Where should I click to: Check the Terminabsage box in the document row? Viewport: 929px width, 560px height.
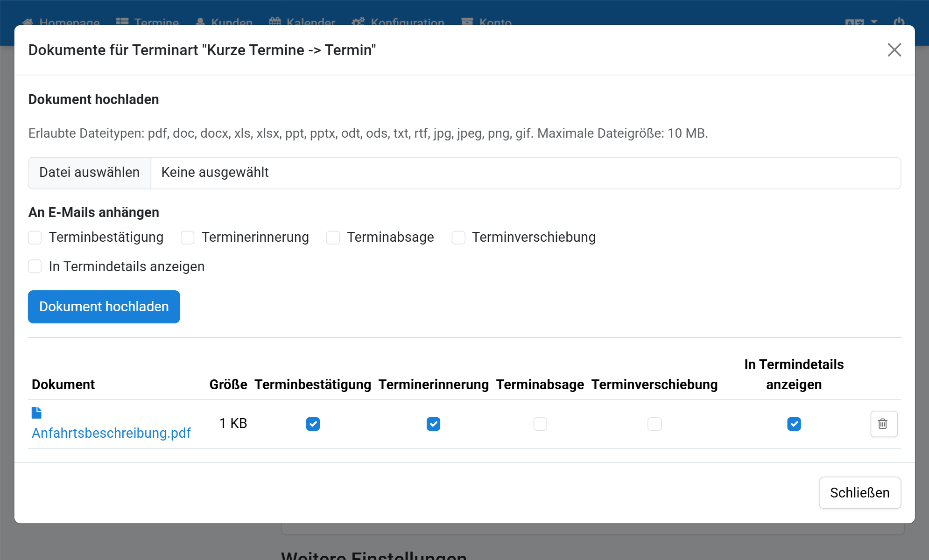[540, 424]
